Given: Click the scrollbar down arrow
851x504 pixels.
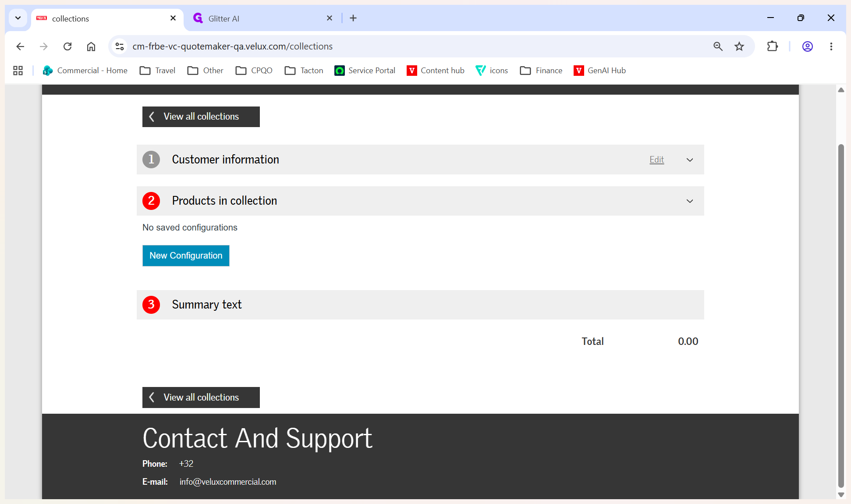Looking at the screenshot, I should 841,494.
